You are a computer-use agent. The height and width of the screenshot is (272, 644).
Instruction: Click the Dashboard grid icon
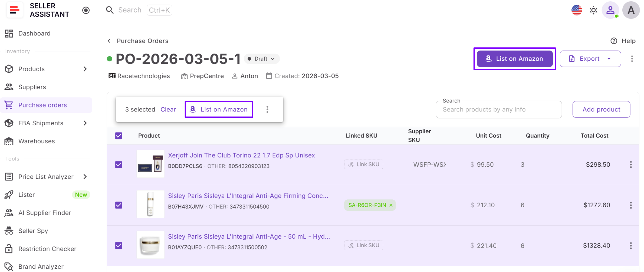pos(9,33)
